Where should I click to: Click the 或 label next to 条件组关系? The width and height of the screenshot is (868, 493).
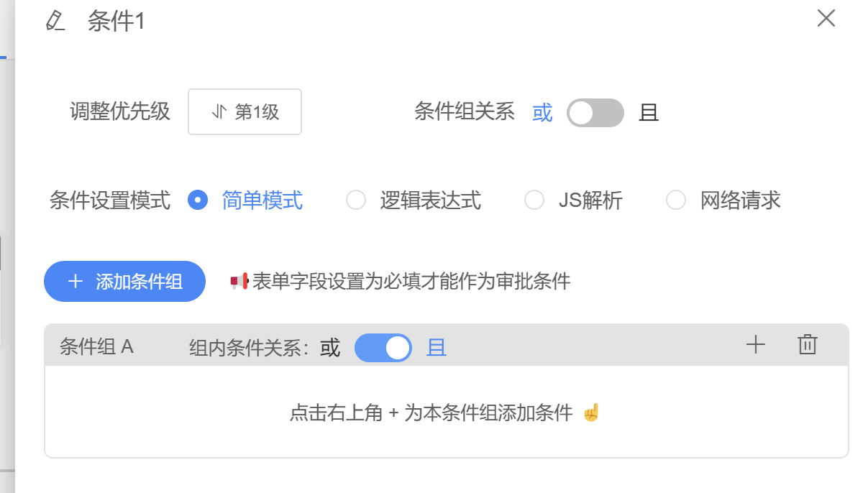click(x=542, y=113)
